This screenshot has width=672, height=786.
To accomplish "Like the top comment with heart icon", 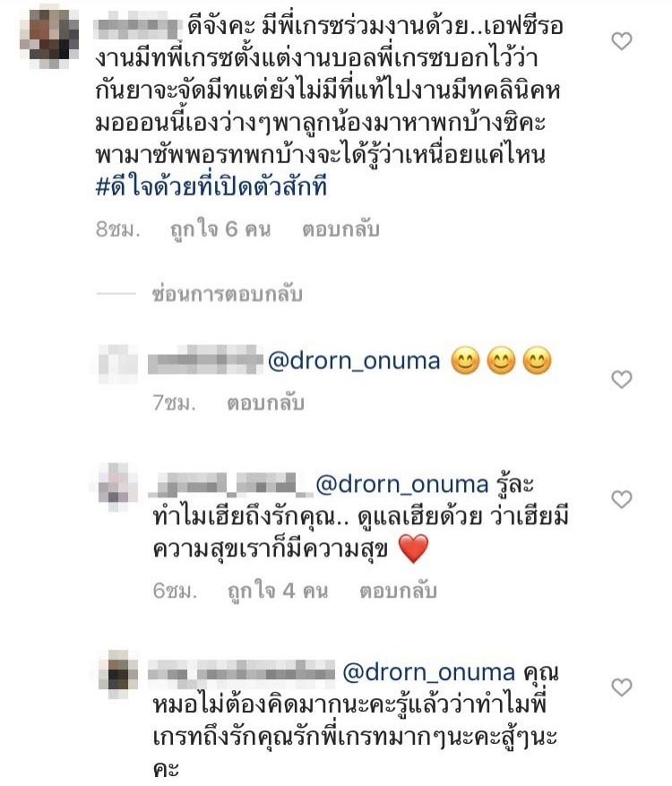I will coord(622,41).
